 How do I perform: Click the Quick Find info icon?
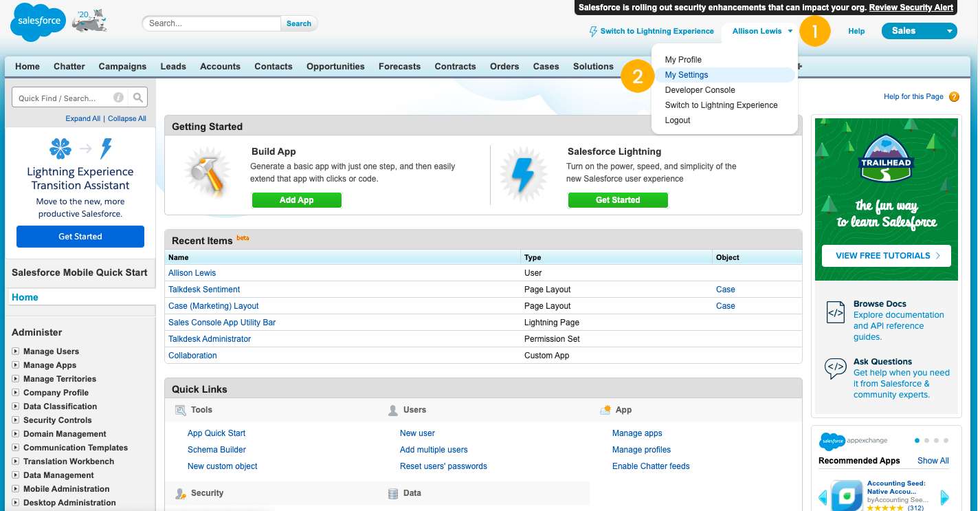point(118,98)
